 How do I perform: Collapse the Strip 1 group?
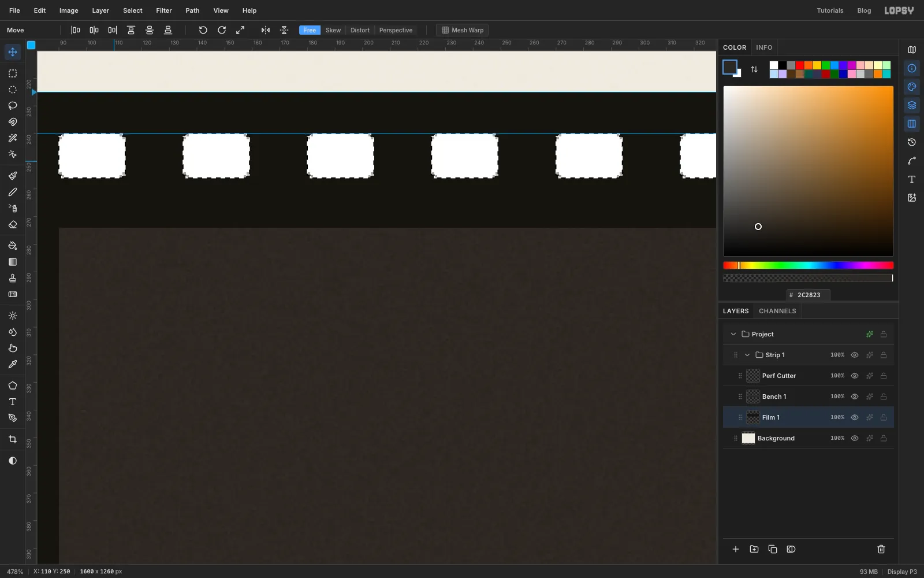[x=747, y=355]
